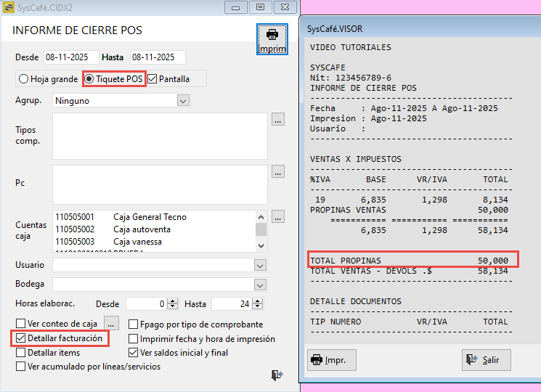Click the Imprim printer button
Viewport: 541px width, 392px height.
pos(272,39)
